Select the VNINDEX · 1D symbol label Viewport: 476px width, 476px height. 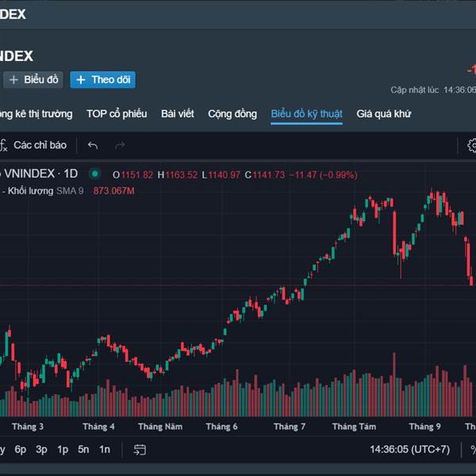coord(40,174)
